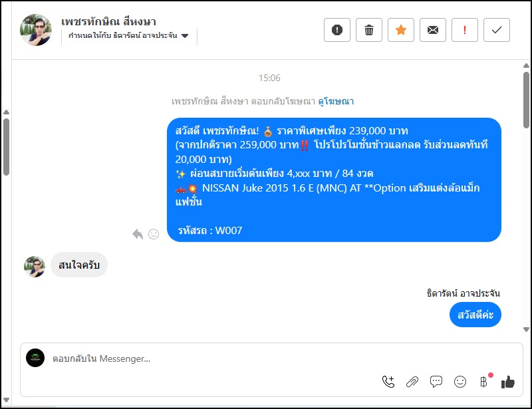Screen dimensions: 532x409
Task: Open เพชรทักษิณ สีหงษา profile picture in header
Action: click(x=36, y=30)
